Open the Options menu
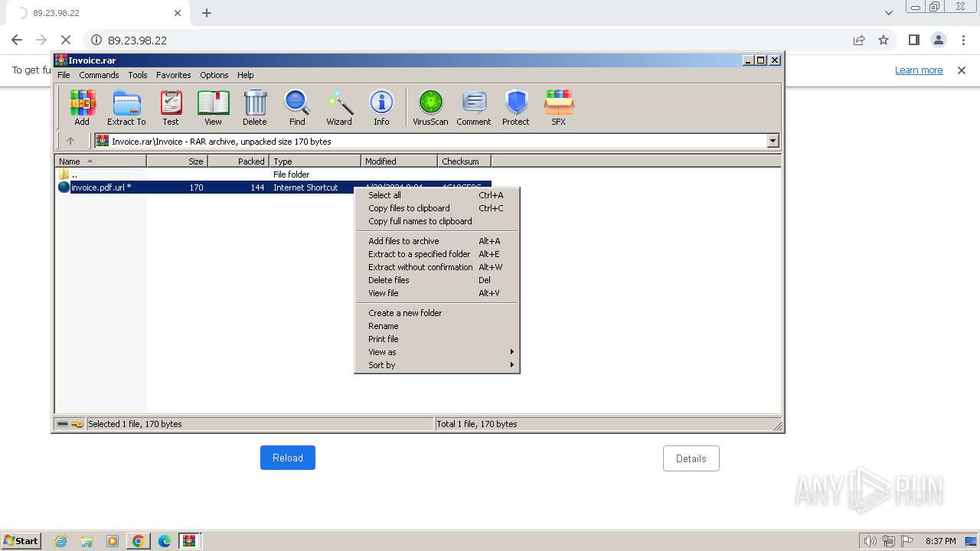Screen dimensions: 980x551 pos(214,75)
